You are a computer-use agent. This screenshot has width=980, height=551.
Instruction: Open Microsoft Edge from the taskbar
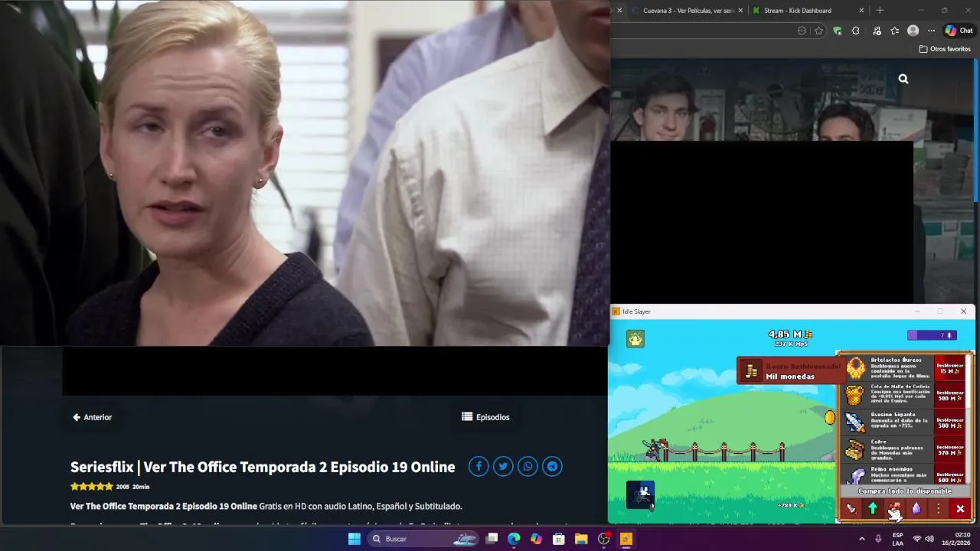(x=514, y=539)
